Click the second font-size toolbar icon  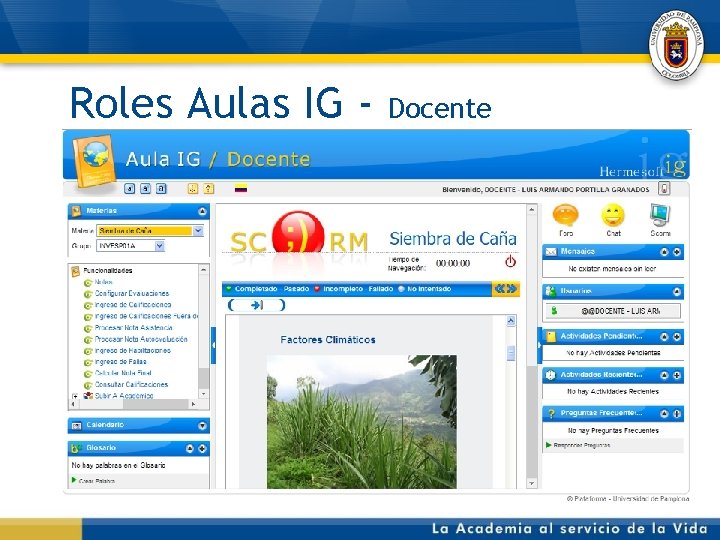tap(145, 189)
